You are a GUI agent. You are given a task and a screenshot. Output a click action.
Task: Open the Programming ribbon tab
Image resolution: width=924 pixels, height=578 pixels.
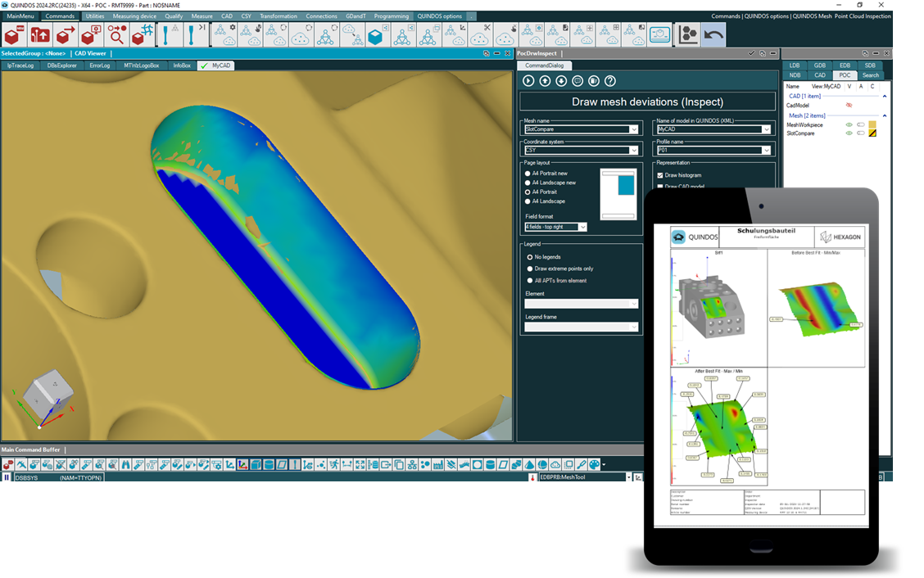click(x=392, y=16)
